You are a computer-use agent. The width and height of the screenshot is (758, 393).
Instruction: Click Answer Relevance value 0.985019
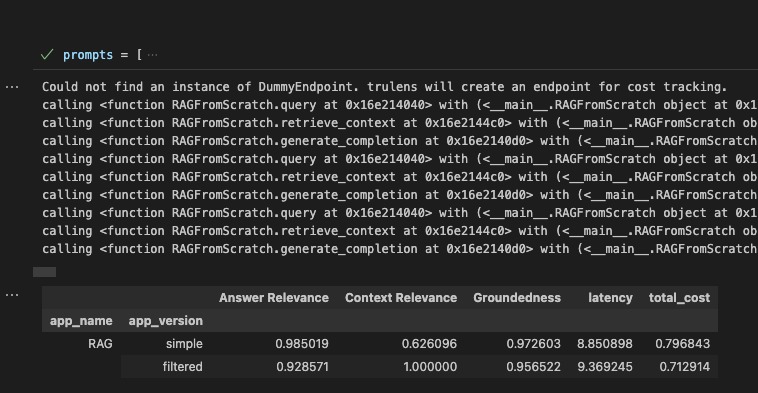302,344
